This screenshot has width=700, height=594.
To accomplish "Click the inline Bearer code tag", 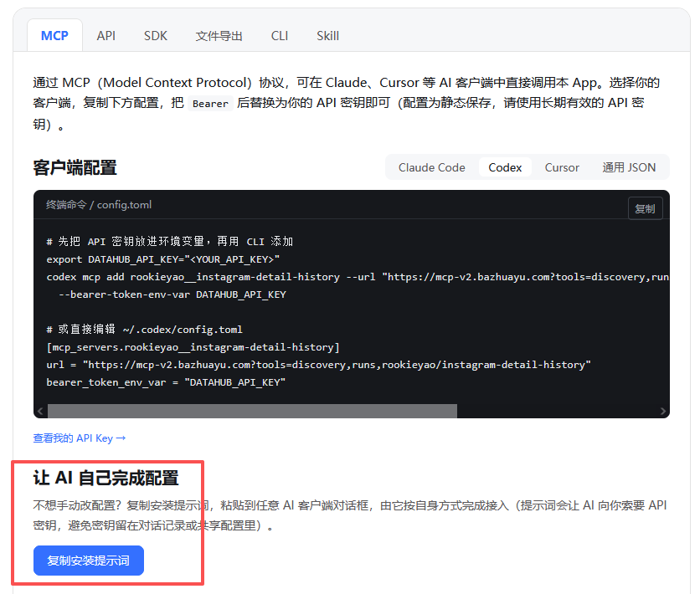I will 210,104.
